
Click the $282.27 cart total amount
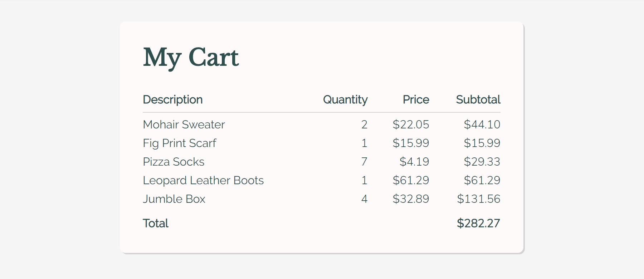pyautogui.click(x=478, y=223)
